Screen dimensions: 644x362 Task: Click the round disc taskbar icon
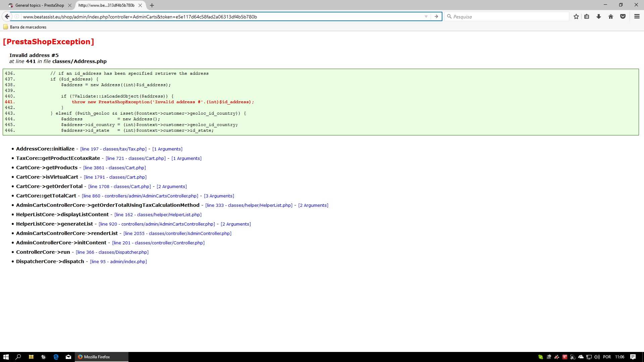click(x=43, y=357)
